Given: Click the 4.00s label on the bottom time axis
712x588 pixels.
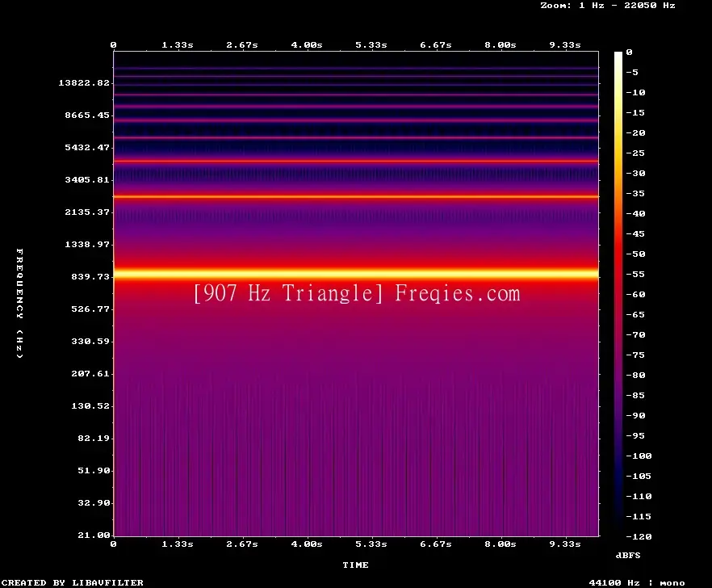Looking at the screenshot, I should pyautogui.click(x=307, y=544).
